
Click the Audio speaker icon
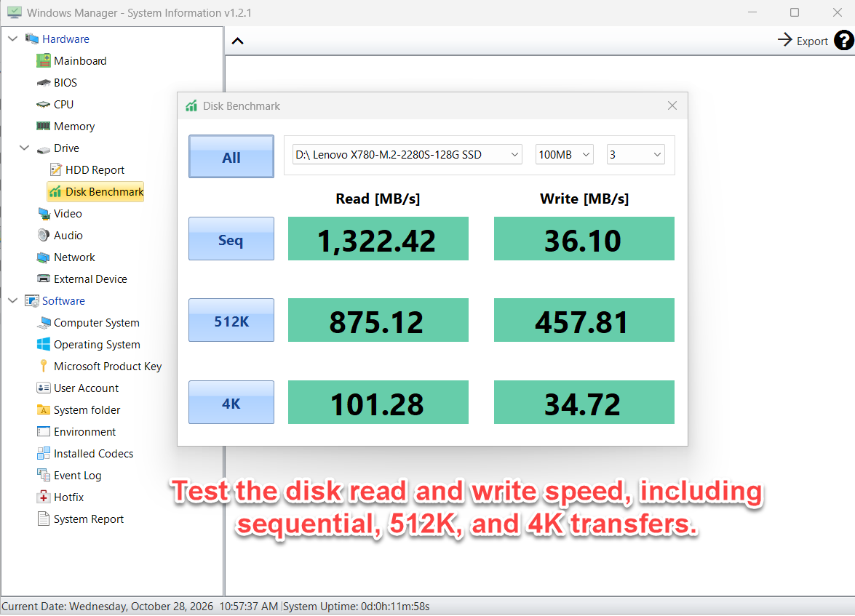[43, 236]
